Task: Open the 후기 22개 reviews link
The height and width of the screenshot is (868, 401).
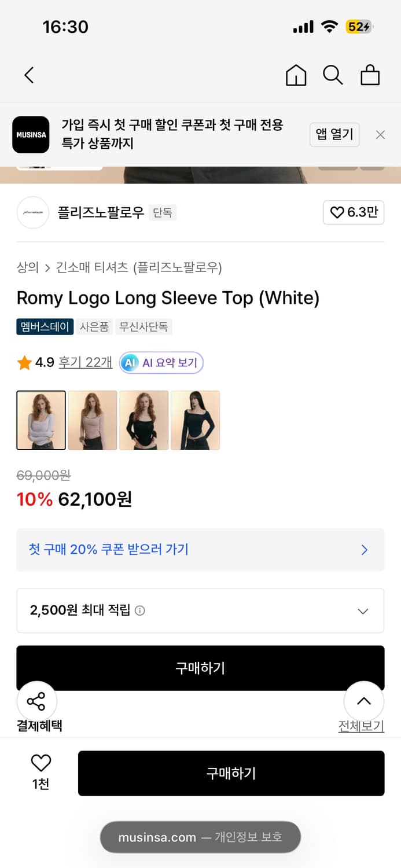Action: [x=85, y=363]
